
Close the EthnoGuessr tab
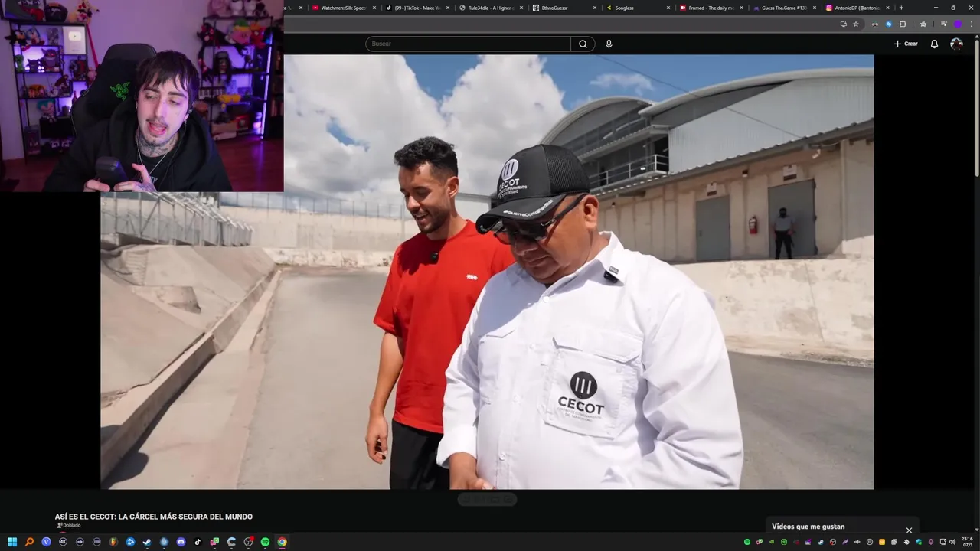pyautogui.click(x=595, y=8)
